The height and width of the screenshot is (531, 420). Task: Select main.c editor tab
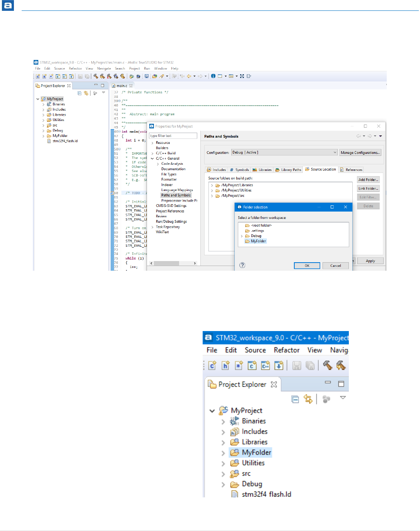(x=122, y=86)
